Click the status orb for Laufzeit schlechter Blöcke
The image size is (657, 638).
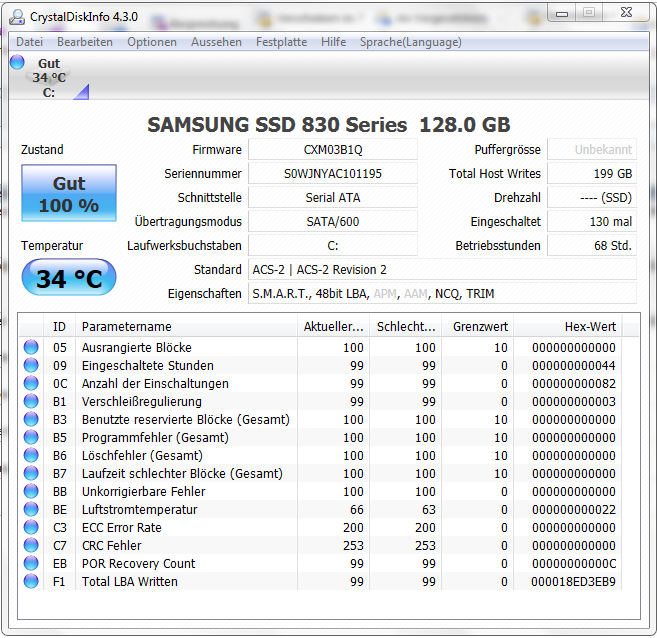(x=31, y=473)
